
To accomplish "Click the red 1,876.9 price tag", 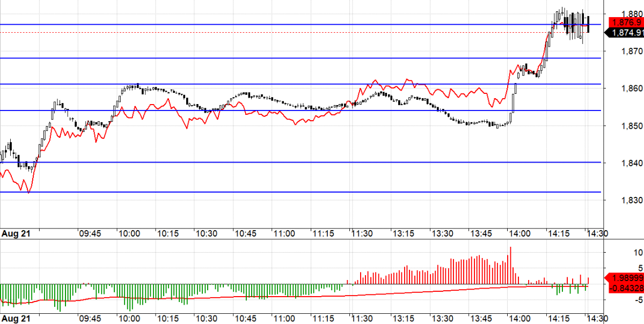I will click(x=626, y=23).
